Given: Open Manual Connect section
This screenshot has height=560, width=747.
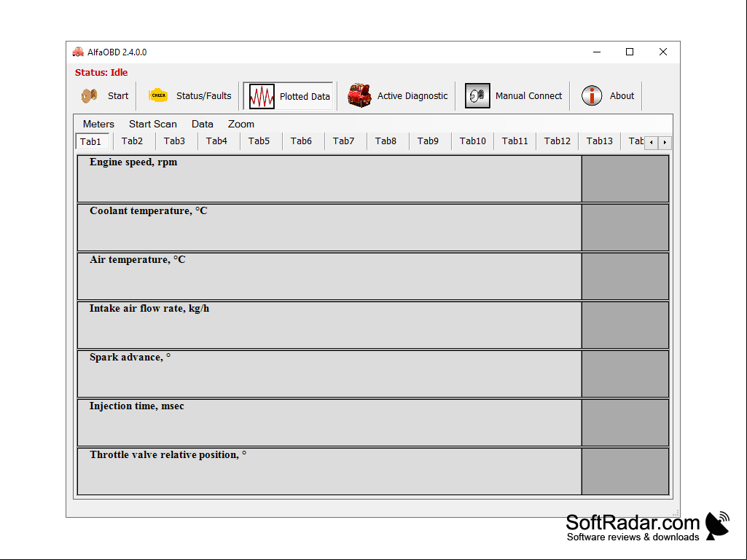Looking at the screenshot, I should (x=528, y=95).
